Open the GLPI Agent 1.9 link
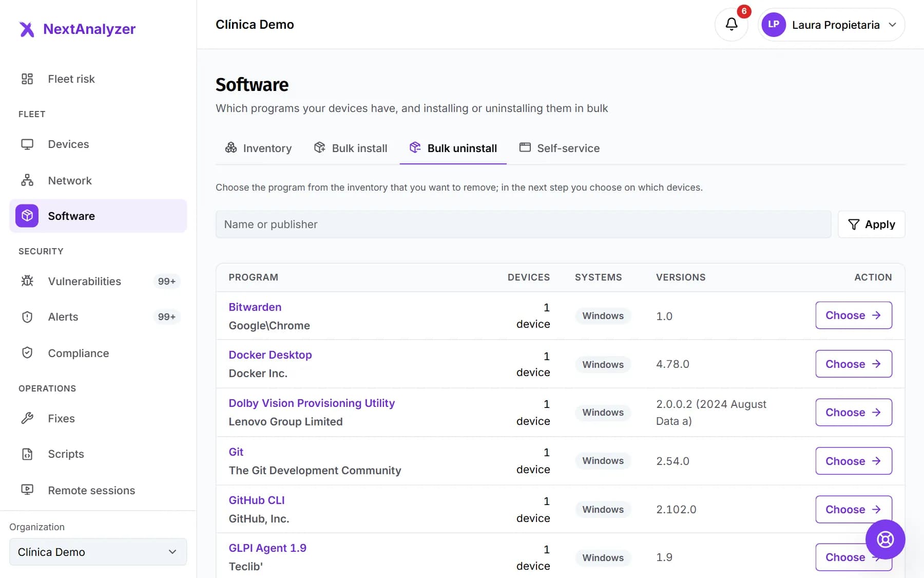The height and width of the screenshot is (578, 924). coord(267,548)
